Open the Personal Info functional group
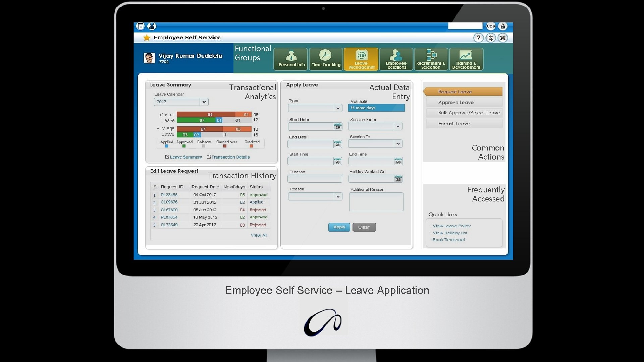 pyautogui.click(x=291, y=59)
